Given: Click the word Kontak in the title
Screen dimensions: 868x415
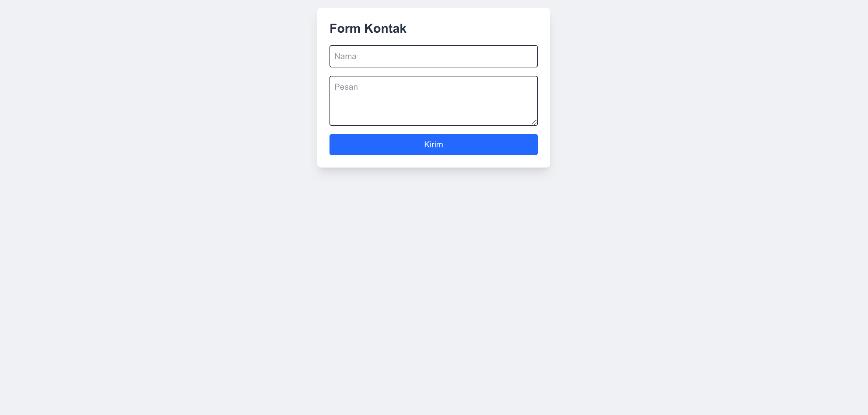Looking at the screenshot, I should tap(386, 28).
